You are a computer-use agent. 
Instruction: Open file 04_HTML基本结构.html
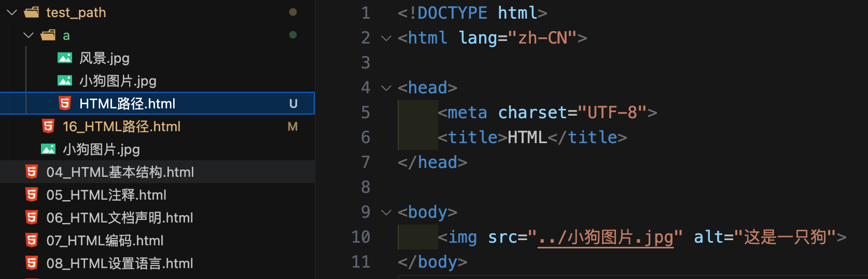[x=120, y=172]
